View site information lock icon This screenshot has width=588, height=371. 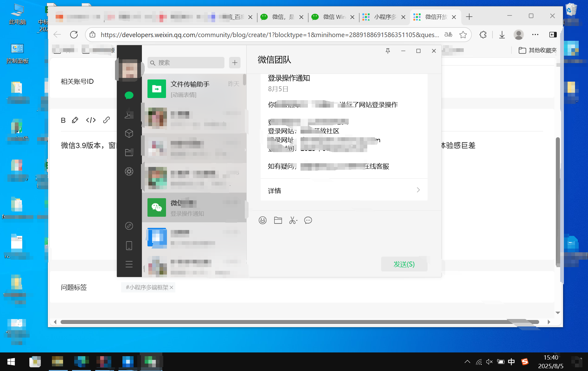coord(92,35)
